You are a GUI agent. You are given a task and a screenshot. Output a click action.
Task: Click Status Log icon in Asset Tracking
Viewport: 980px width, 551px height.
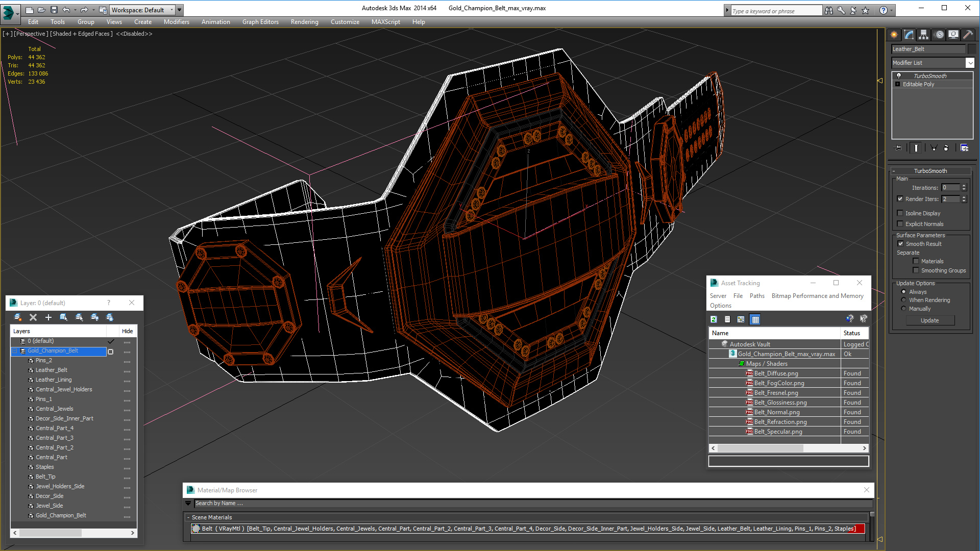click(727, 319)
